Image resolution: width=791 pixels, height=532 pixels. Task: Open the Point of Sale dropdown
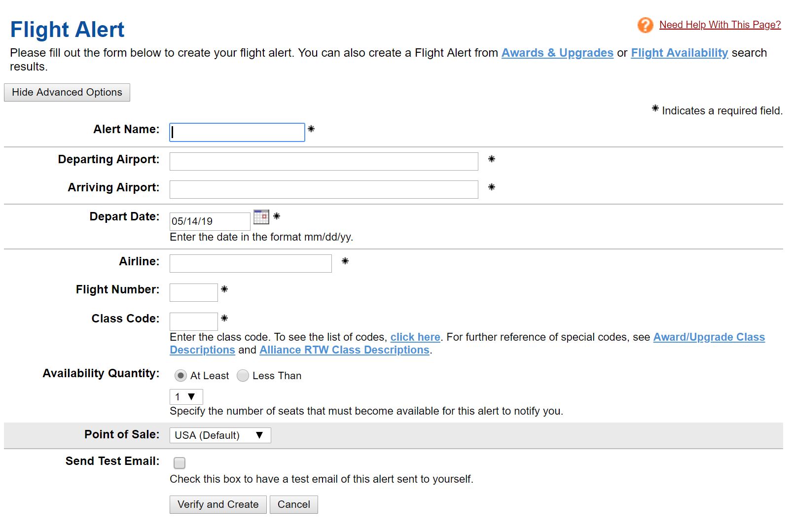(219, 435)
